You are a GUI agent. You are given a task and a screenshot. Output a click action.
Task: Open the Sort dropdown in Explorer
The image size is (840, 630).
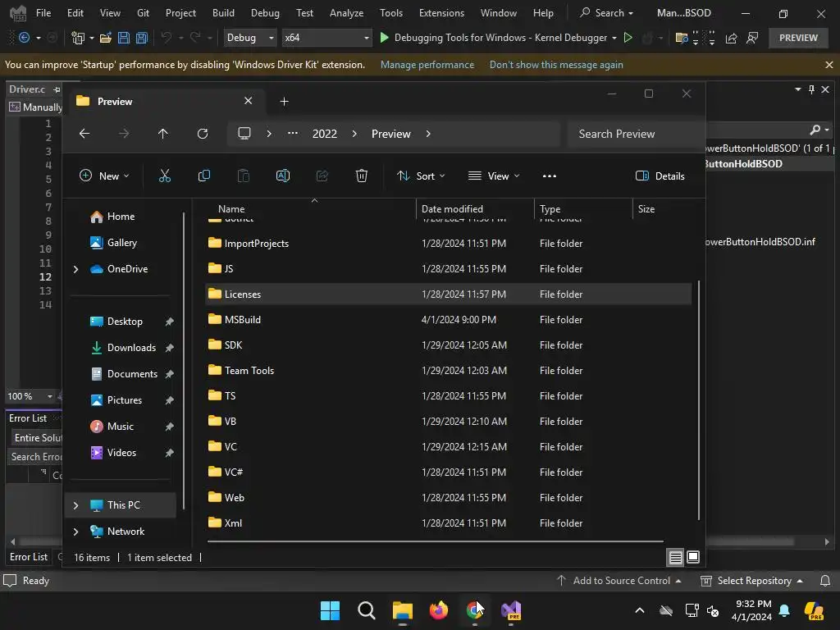[x=421, y=176]
